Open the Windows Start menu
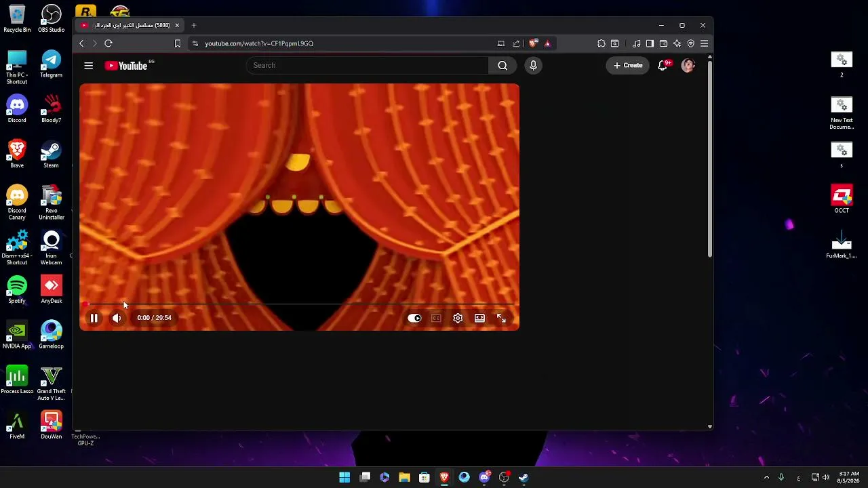Viewport: 868px width, 488px height. (x=344, y=477)
